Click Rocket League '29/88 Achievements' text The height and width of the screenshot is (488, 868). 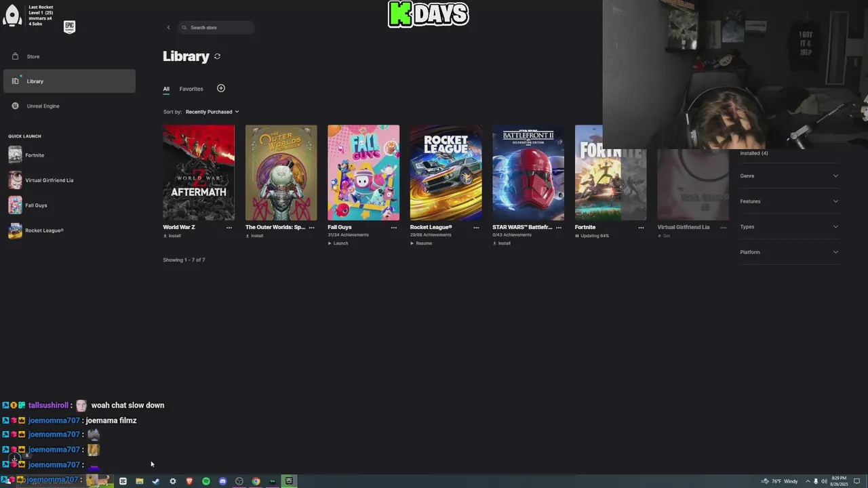tap(431, 235)
